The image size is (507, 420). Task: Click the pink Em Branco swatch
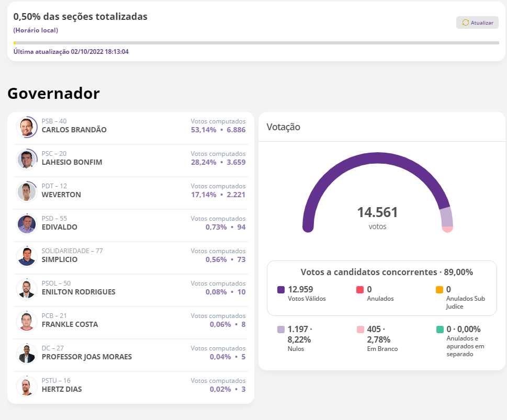pos(360,330)
